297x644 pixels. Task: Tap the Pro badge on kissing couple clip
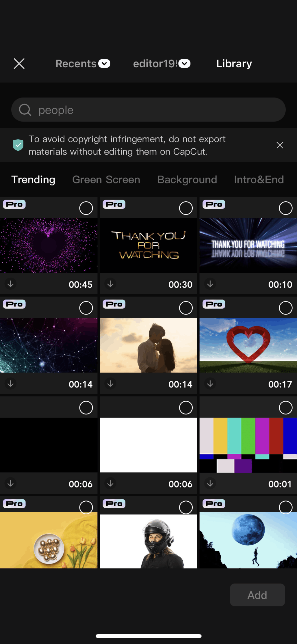click(x=114, y=304)
